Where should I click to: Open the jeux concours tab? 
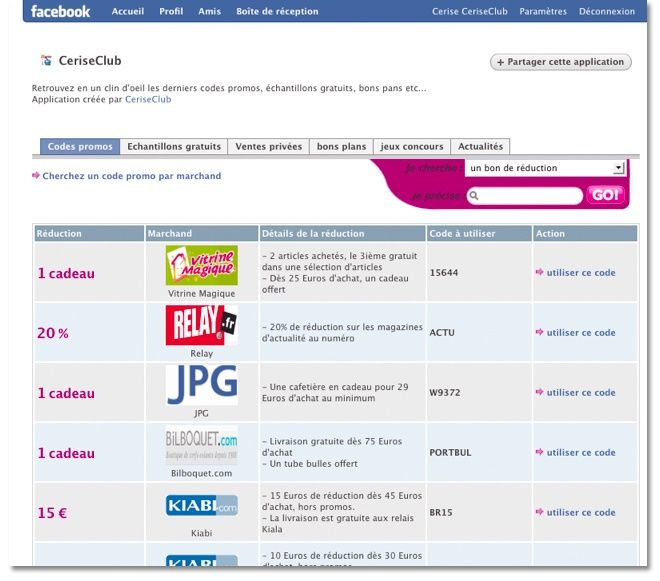[x=412, y=147]
